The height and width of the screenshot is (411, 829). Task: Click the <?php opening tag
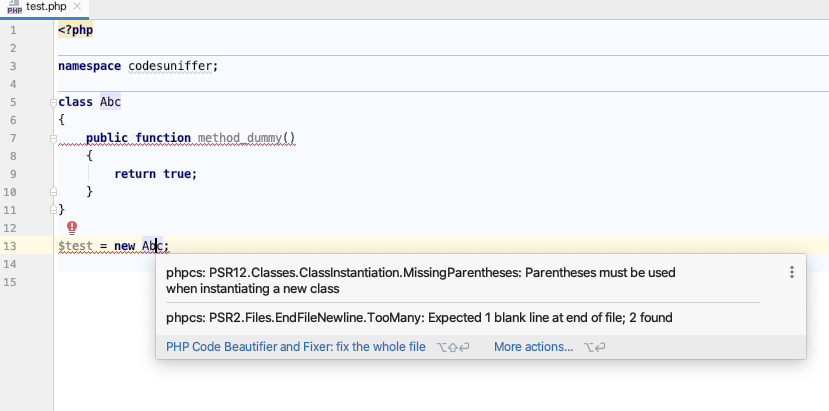pos(76,30)
